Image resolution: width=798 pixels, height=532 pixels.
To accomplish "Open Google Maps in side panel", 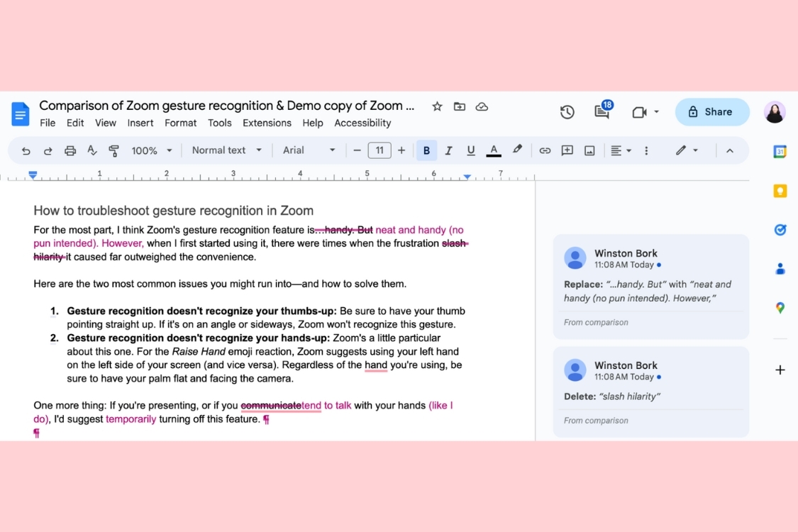I will 780,307.
